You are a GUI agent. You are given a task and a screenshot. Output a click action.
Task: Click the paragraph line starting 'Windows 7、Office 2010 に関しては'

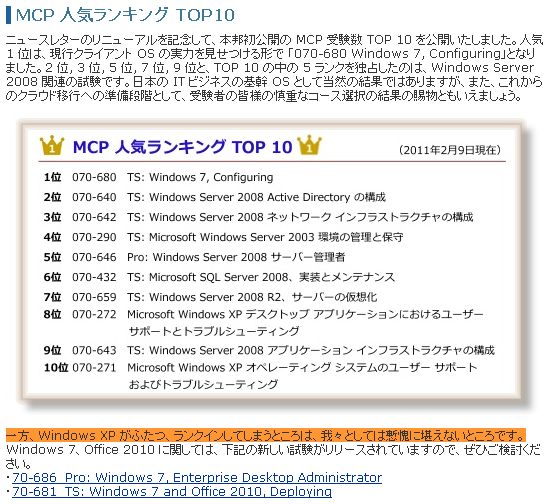click(x=274, y=450)
